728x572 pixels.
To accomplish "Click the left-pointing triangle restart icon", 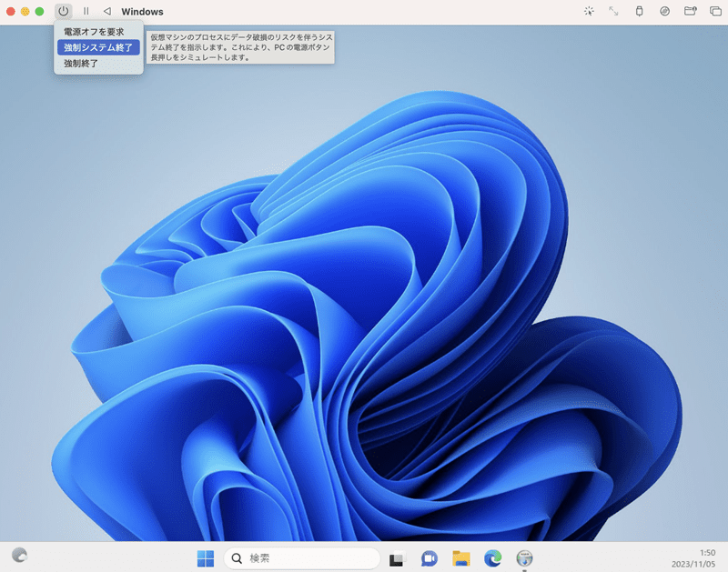I will [x=107, y=11].
